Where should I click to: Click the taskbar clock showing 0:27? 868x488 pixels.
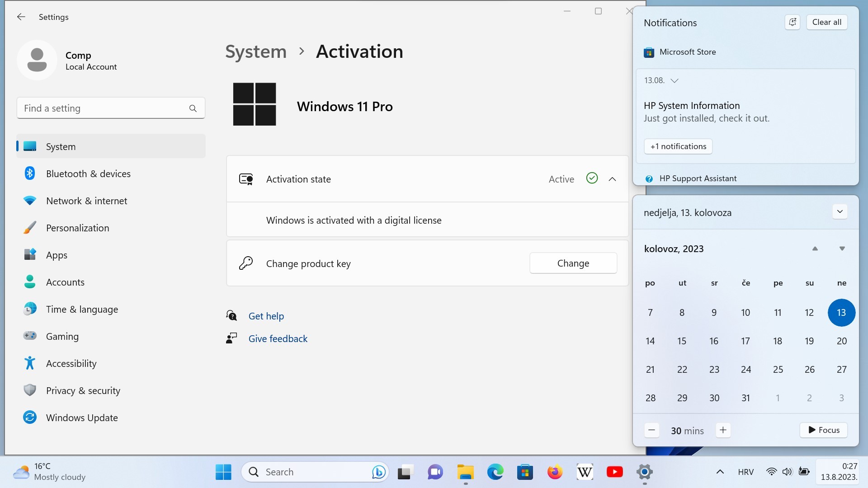(x=839, y=472)
